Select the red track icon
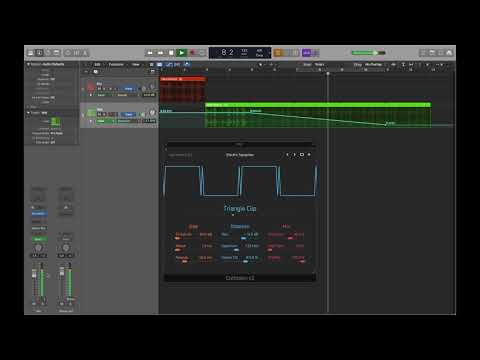Viewport: 480px width, 360px height. pyautogui.click(x=91, y=88)
